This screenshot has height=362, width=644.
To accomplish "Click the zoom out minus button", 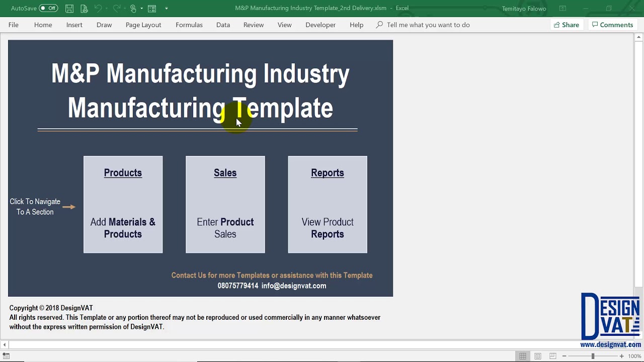I will click(564, 356).
